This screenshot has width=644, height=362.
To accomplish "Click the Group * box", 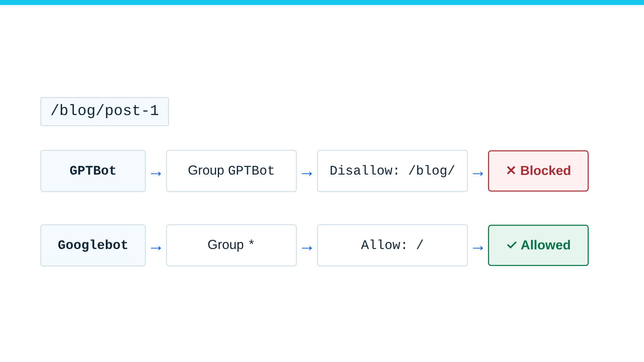I will coord(231,245).
